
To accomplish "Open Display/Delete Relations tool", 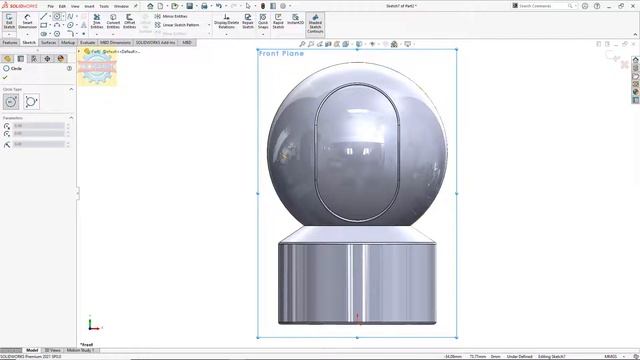I will click(227, 21).
